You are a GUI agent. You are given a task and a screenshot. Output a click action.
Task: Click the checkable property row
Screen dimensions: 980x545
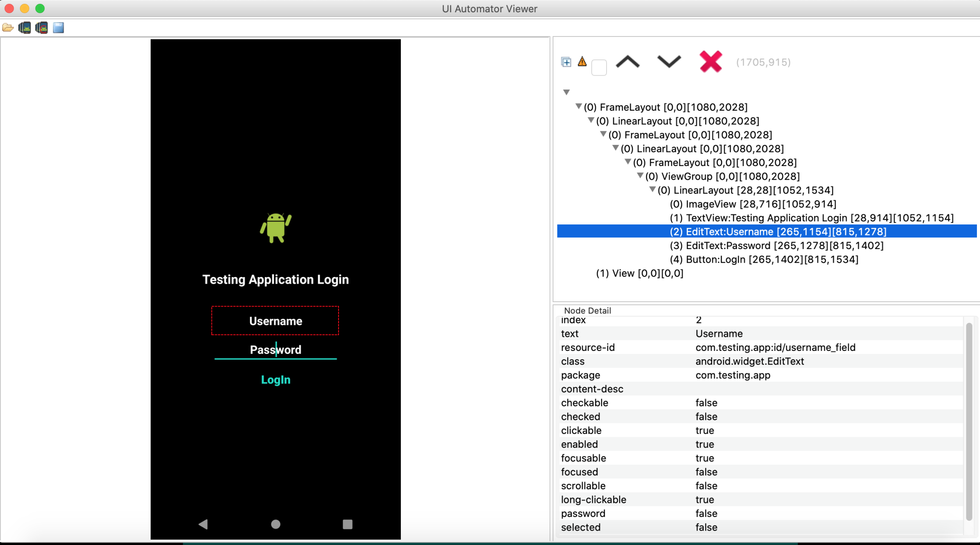[x=760, y=403]
